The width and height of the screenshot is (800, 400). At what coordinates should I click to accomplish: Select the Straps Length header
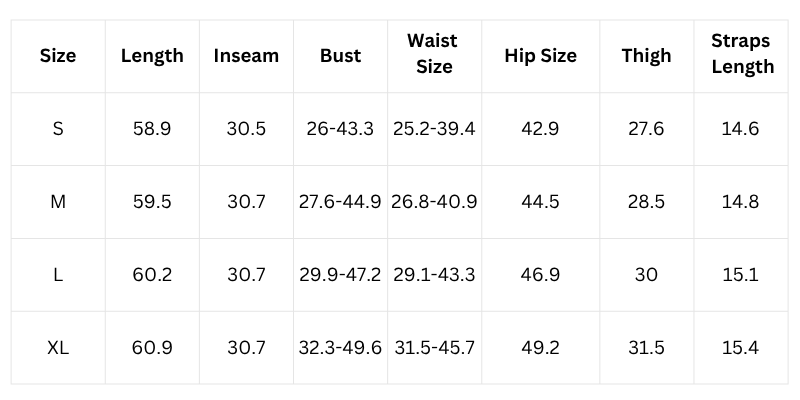coord(741,55)
